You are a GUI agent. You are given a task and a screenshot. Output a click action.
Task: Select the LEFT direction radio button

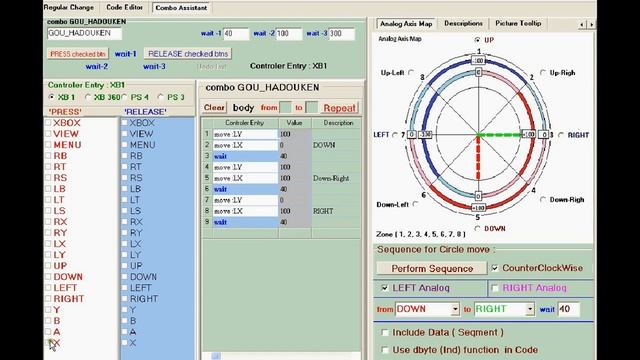click(x=395, y=135)
